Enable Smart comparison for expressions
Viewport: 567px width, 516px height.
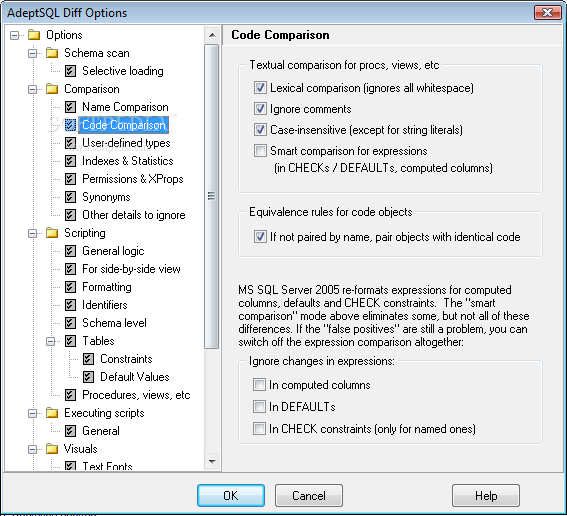point(260,151)
